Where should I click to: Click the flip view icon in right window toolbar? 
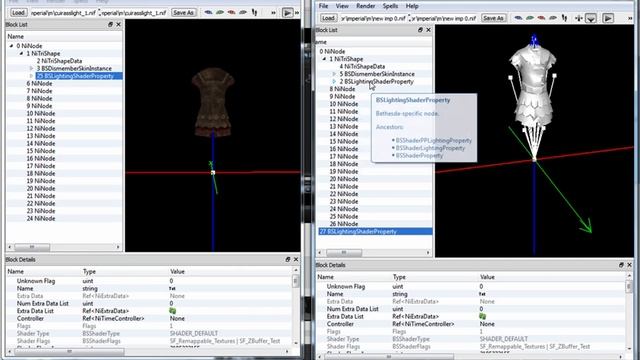[x=564, y=18]
